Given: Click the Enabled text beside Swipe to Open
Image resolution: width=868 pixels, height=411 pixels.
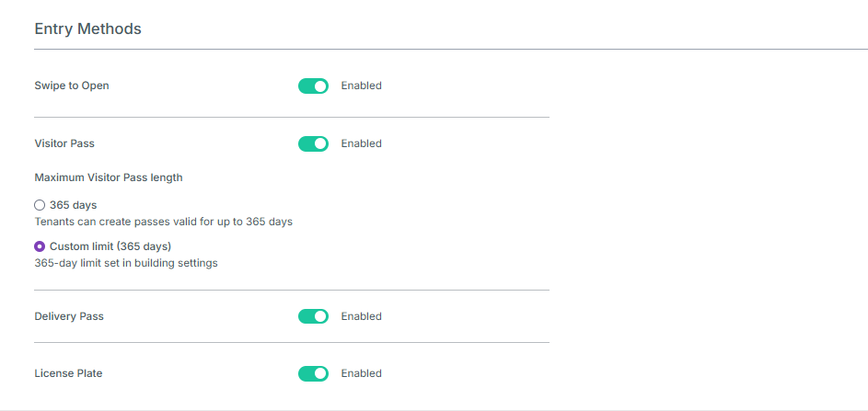Looking at the screenshot, I should pos(361,86).
